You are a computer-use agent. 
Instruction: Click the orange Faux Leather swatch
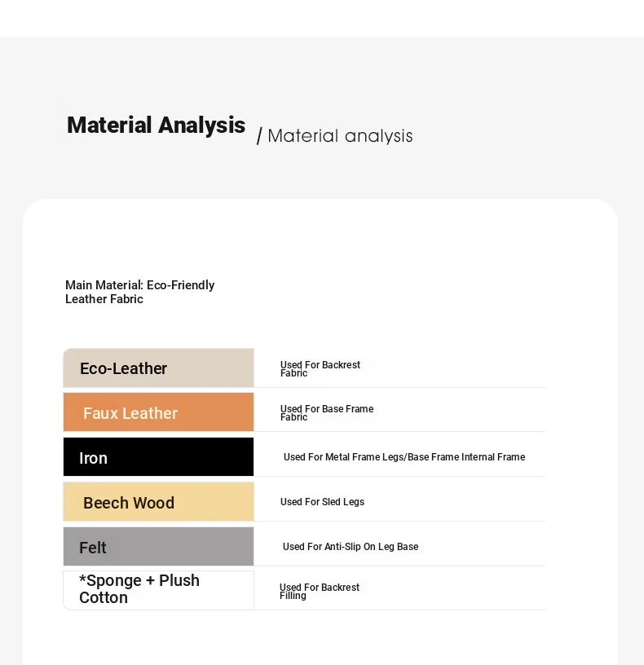pos(158,412)
